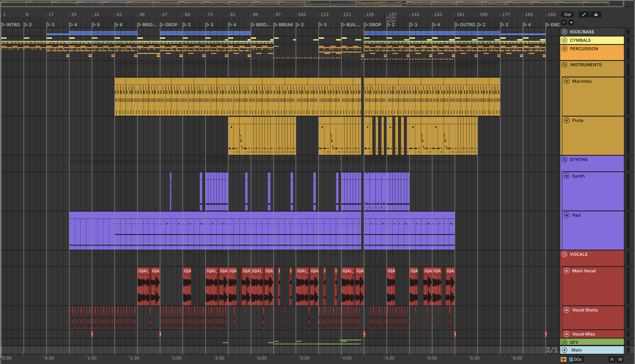635x364 pixels.
Task: Collapse the Main Vocal track arrow
Action: point(566,271)
